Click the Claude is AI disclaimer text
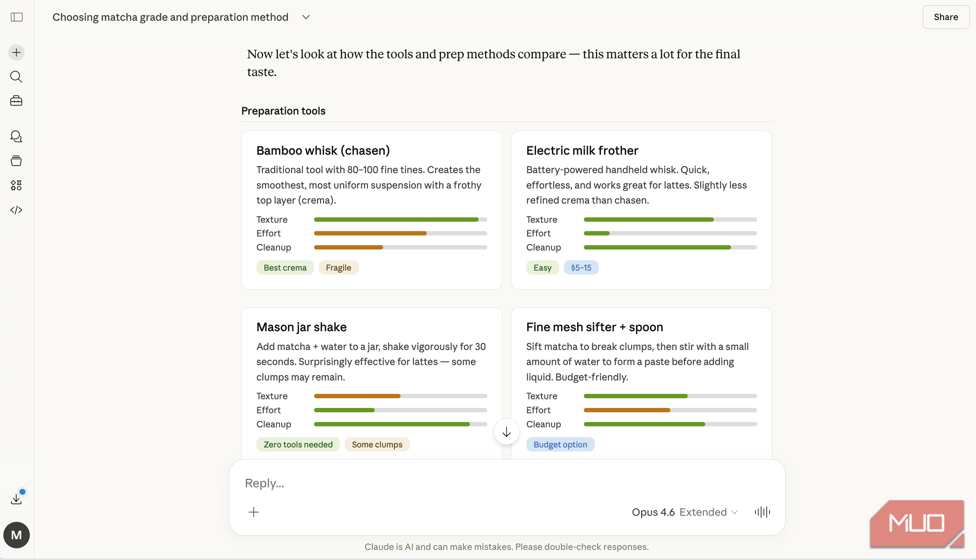Screen dimensions: 976x560 506,547
